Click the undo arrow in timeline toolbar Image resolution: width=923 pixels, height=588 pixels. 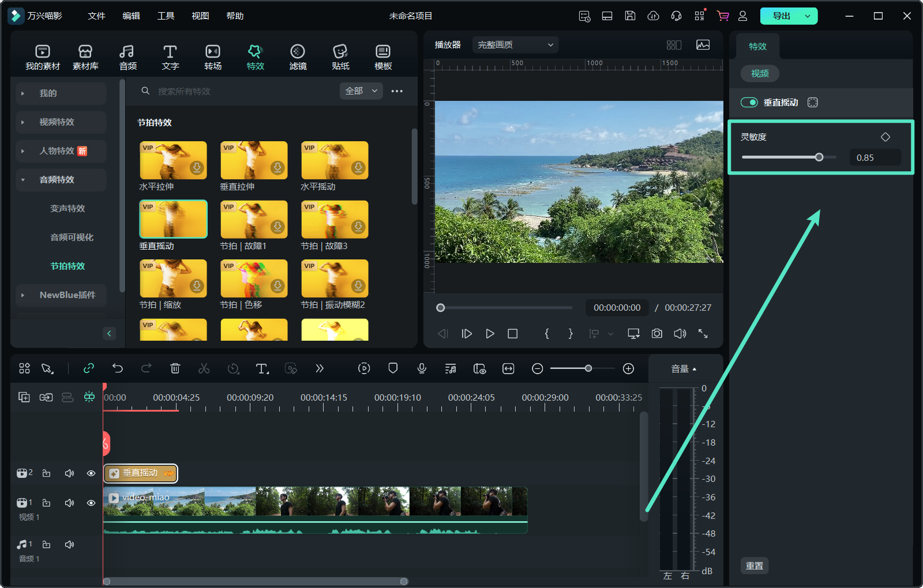click(x=118, y=368)
